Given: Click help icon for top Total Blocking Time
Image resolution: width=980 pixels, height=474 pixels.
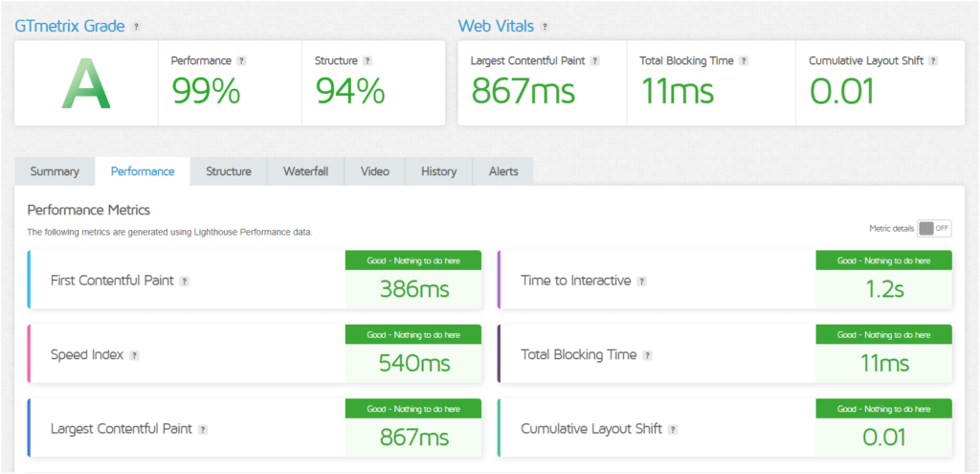Looking at the screenshot, I should 744,60.
